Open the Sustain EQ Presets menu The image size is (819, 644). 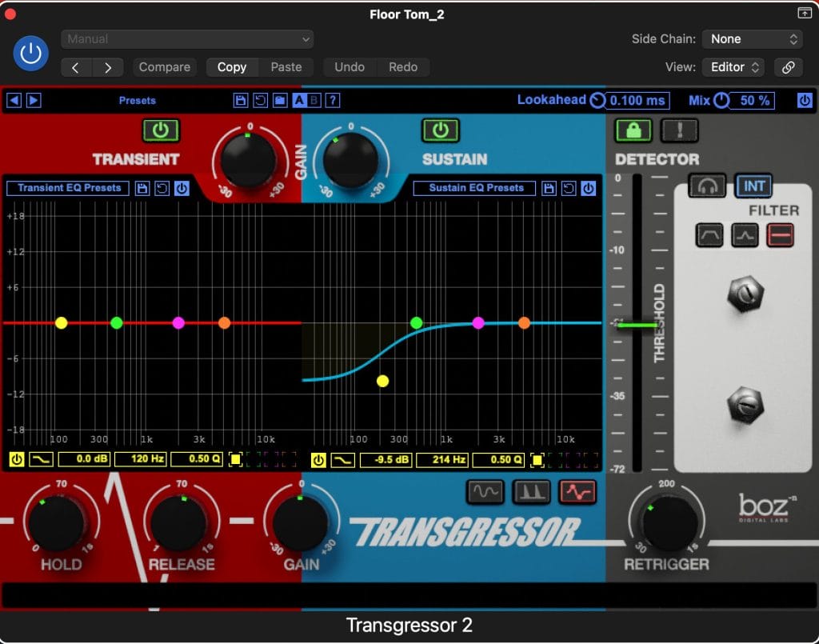(476, 188)
